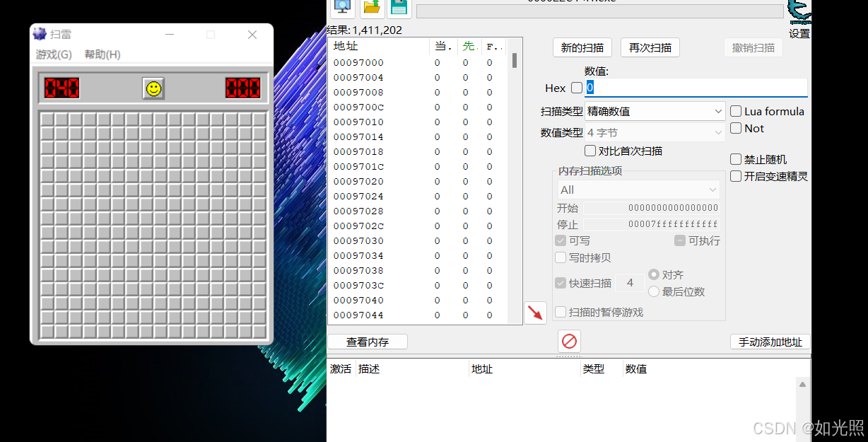Viewport: 868px width, 442px height.
Task: Enable the 开启变速精灵 checkbox
Action: pos(736,176)
